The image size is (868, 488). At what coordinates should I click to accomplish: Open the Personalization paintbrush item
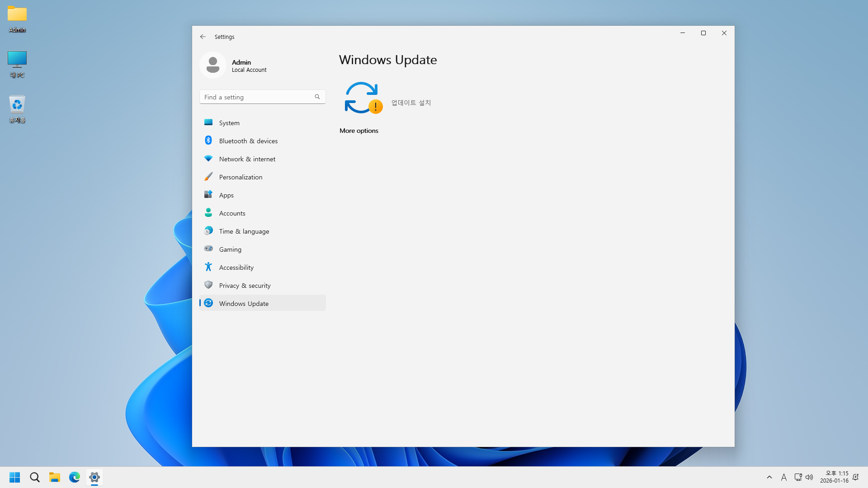(x=241, y=177)
